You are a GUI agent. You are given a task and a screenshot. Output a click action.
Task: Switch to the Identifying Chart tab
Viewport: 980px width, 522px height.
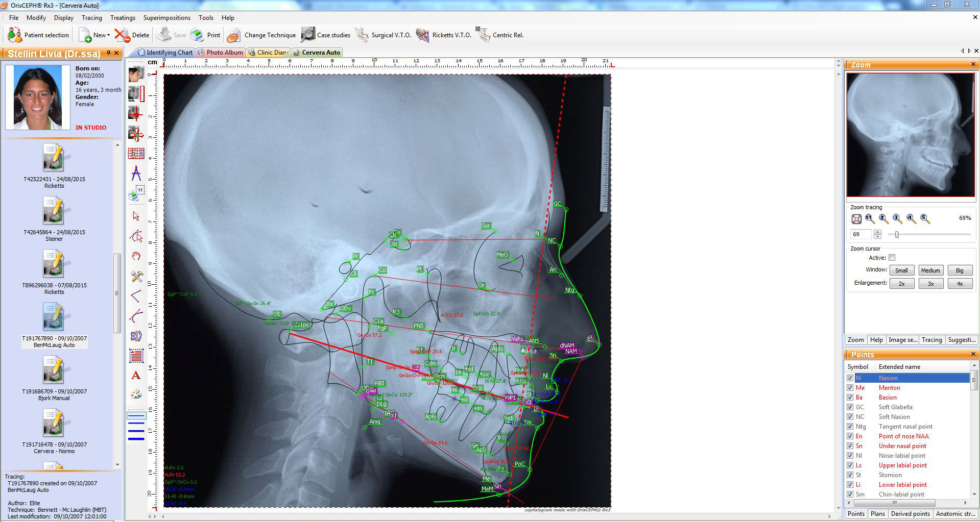point(165,53)
